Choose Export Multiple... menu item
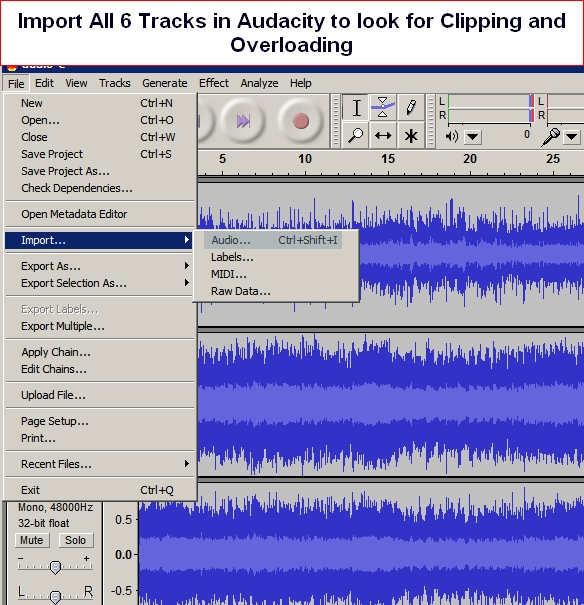Viewport: 584px width, 605px height. click(x=99, y=326)
